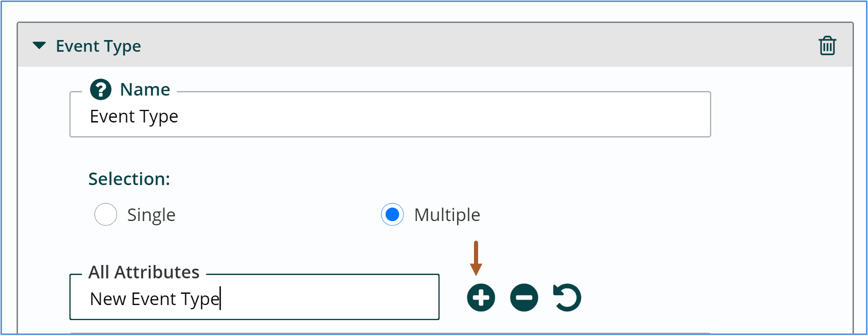Select the 'Selection:' heading text
The image size is (868, 336).
(x=129, y=179)
